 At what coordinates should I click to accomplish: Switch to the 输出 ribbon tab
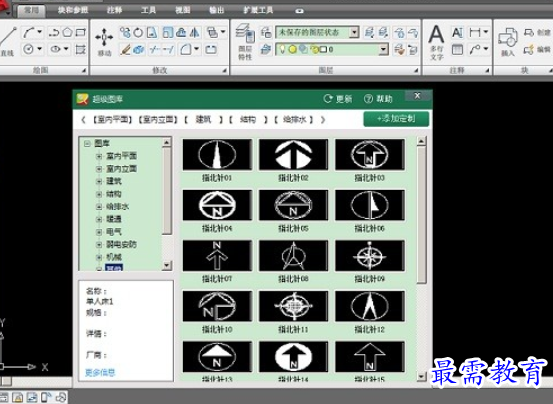[x=217, y=10]
